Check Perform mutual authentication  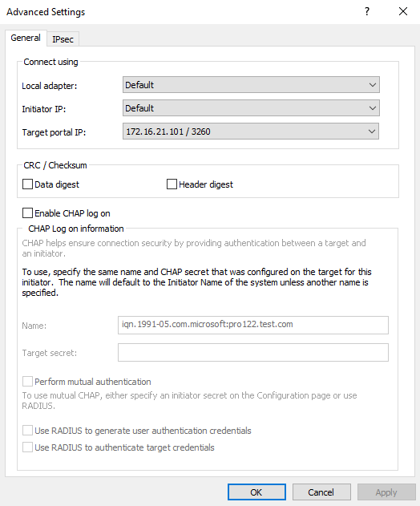(27, 382)
